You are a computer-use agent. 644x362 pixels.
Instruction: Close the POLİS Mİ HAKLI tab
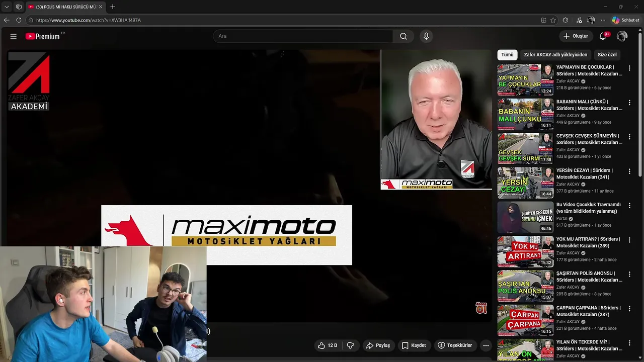click(x=101, y=7)
